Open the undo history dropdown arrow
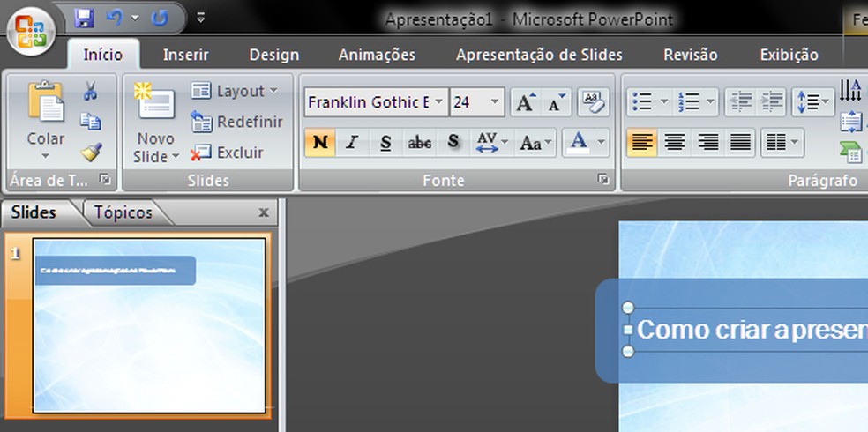This screenshot has height=432, width=868. click(x=135, y=19)
